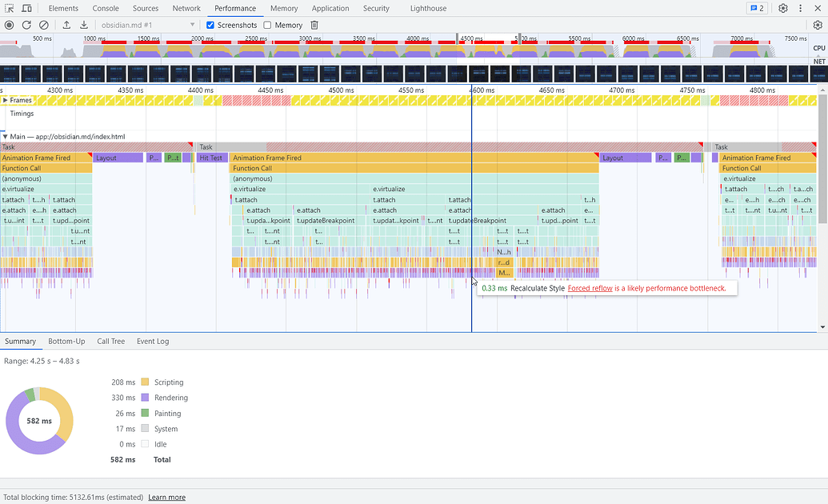Click the Painting green color swatch
This screenshot has width=828, height=504.
tap(146, 413)
